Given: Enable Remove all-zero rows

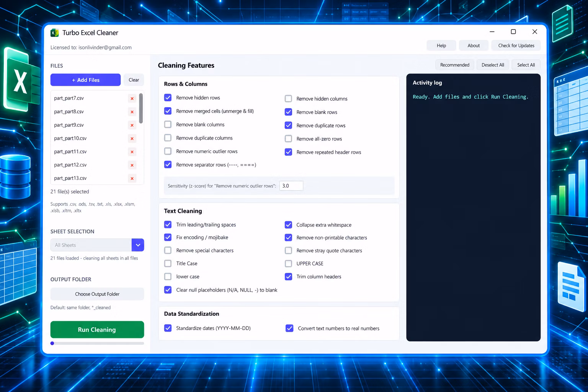Looking at the screenshot, I should coord(288,139).
